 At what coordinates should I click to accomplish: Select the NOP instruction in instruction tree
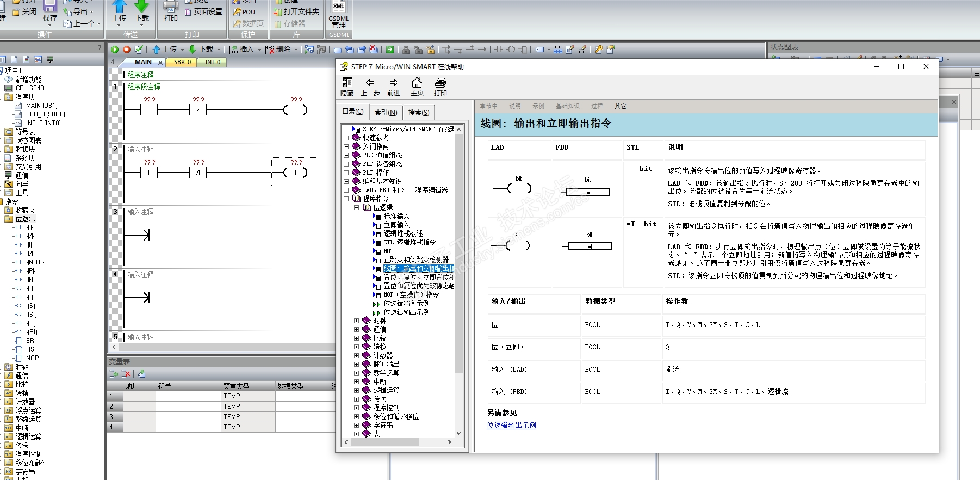(33, 358)
